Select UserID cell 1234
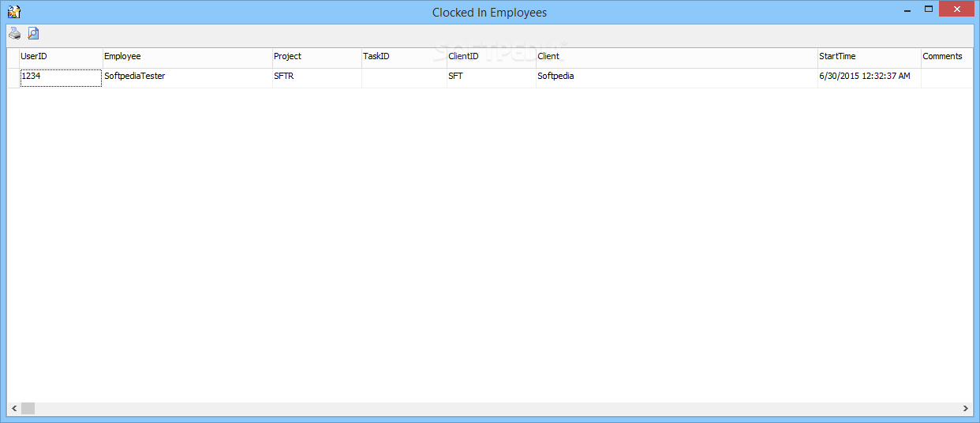980x423 pixels. coord(61,77)
